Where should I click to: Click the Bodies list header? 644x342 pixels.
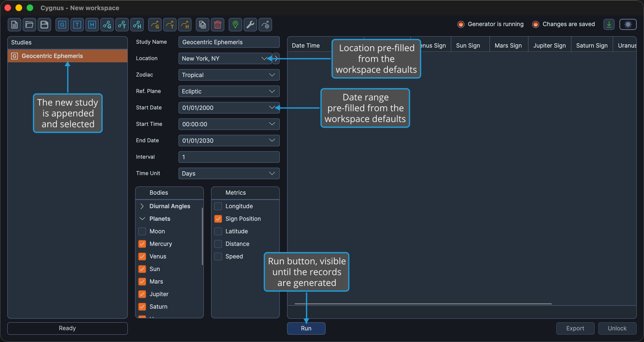click(x=169, y=193)
